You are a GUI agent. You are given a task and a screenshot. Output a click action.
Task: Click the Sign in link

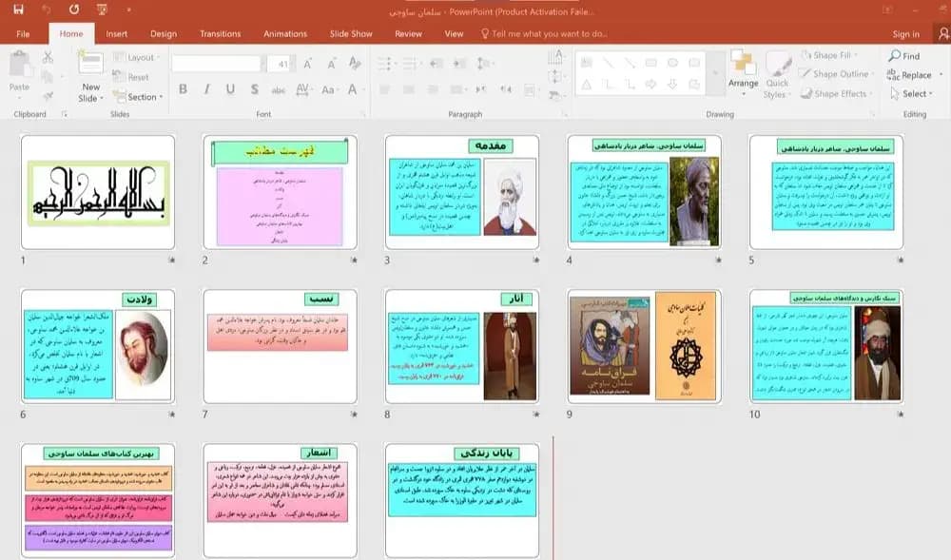905,34
